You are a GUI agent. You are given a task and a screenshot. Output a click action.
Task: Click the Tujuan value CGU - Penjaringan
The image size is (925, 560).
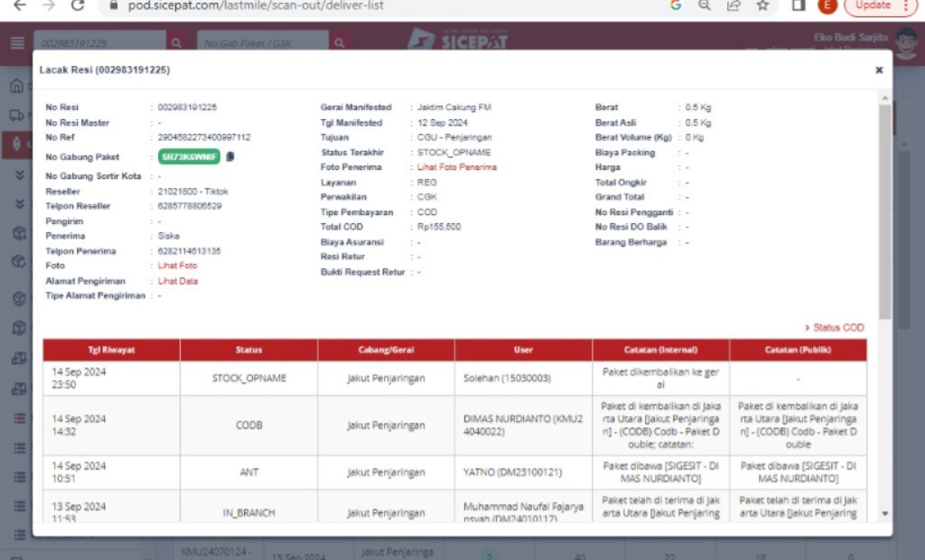(x=454, y=137)
